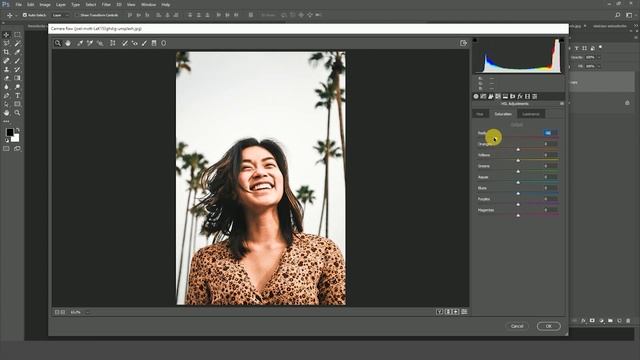Select the Photoshop Zoom tool

coord(18,113)
